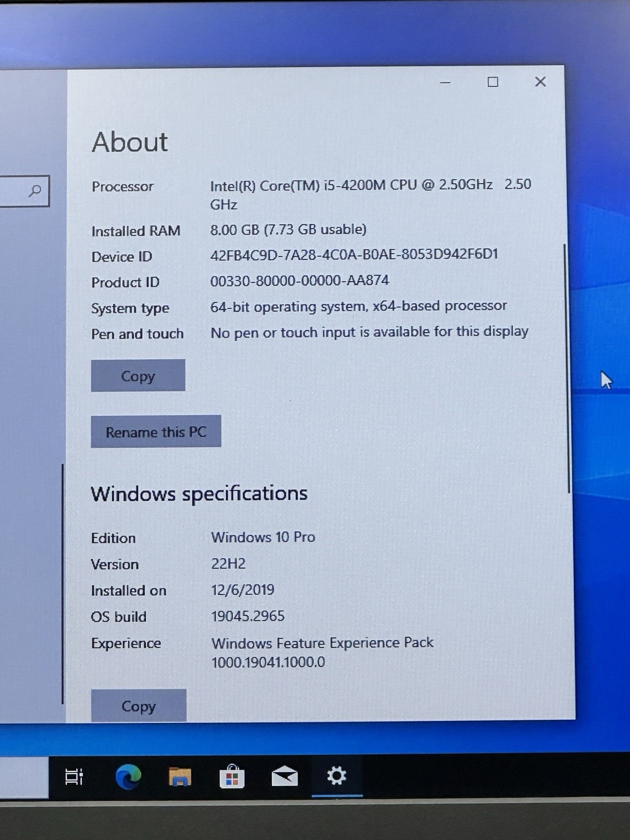This screenshot has width=630, height=840.
Task: Open Microsoft Store from the taskbar
Action: pyautogui.click(x=232, y=776)
